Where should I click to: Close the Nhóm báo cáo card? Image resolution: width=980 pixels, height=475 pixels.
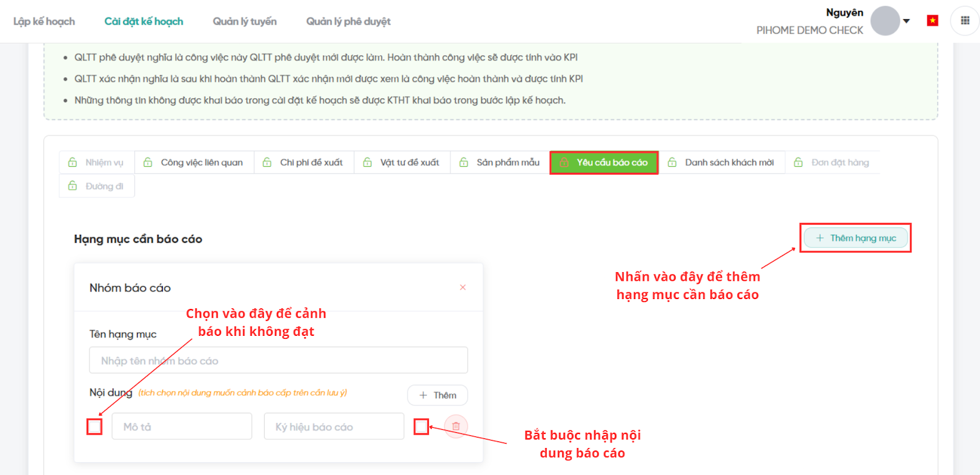point(463,287)
